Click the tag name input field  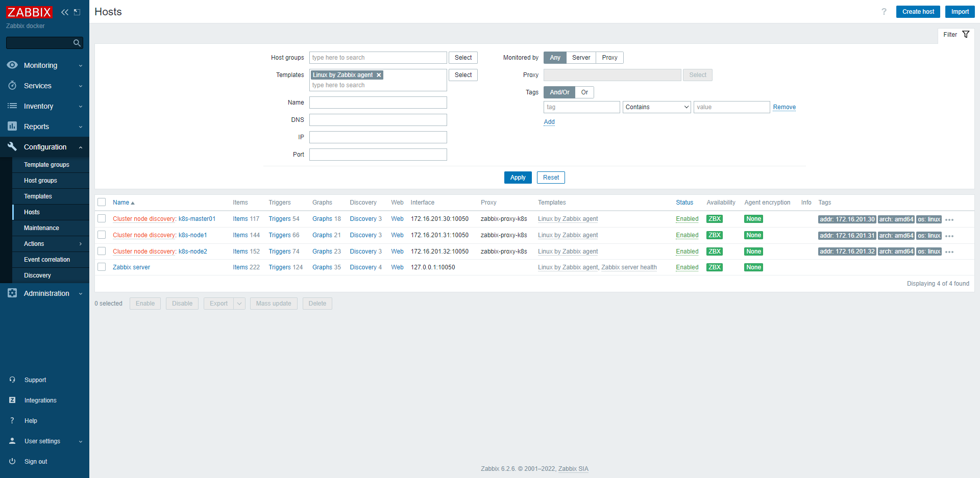[581, 107]
